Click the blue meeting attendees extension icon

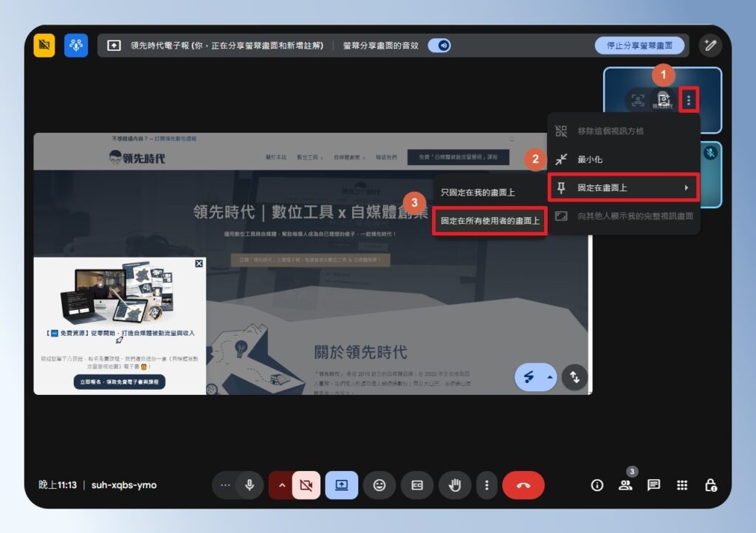tap(76, 45)
